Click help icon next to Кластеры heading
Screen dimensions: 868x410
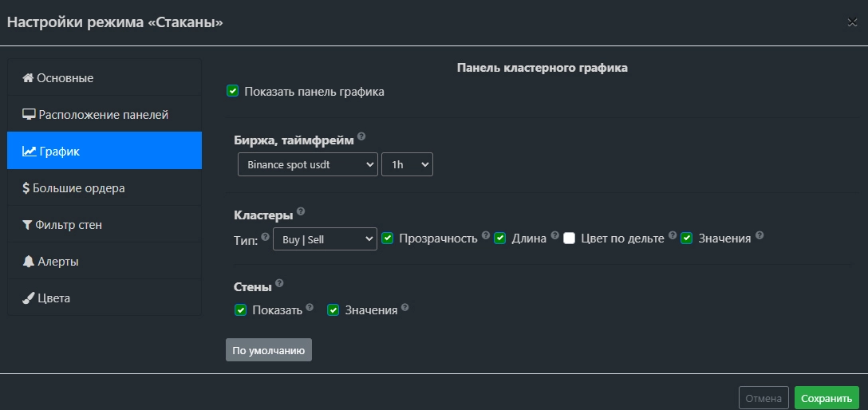click(301, 211)
